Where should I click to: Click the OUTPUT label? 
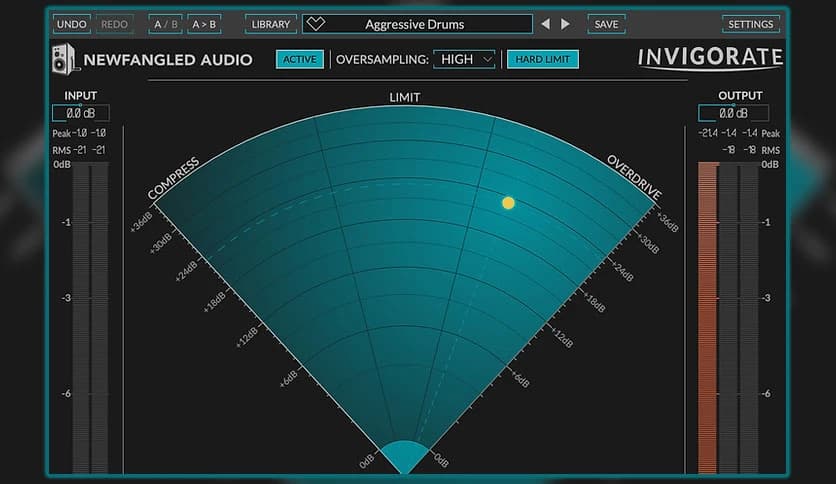coord(740,95)
